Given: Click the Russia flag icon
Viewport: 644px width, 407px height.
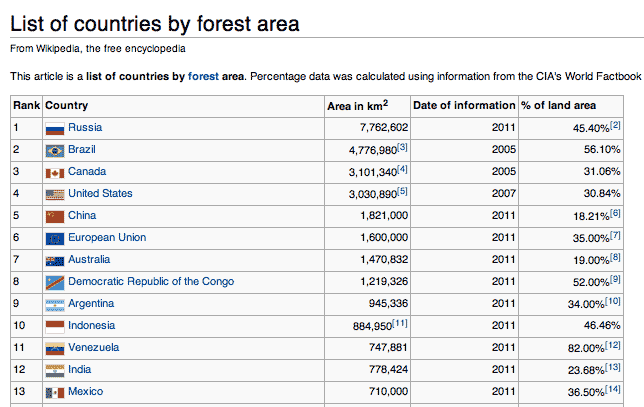Looking at the screenshot, I should click(x=54, y=128).
